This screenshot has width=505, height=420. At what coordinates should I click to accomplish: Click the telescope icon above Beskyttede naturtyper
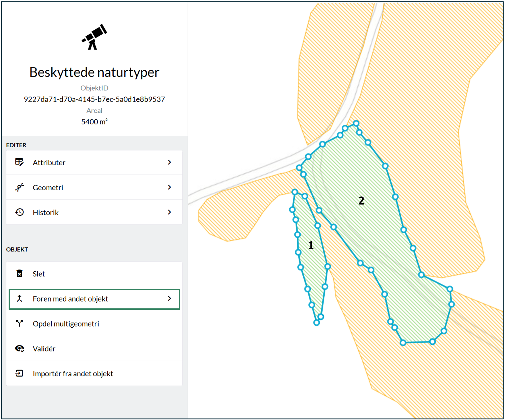tap(94, 37)
